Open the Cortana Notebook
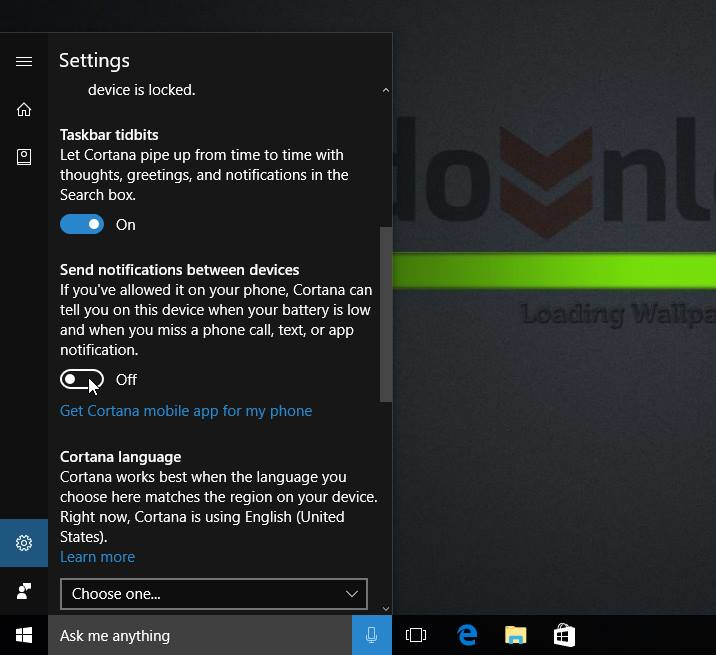The image size is (716, 655). coord(24,157)
